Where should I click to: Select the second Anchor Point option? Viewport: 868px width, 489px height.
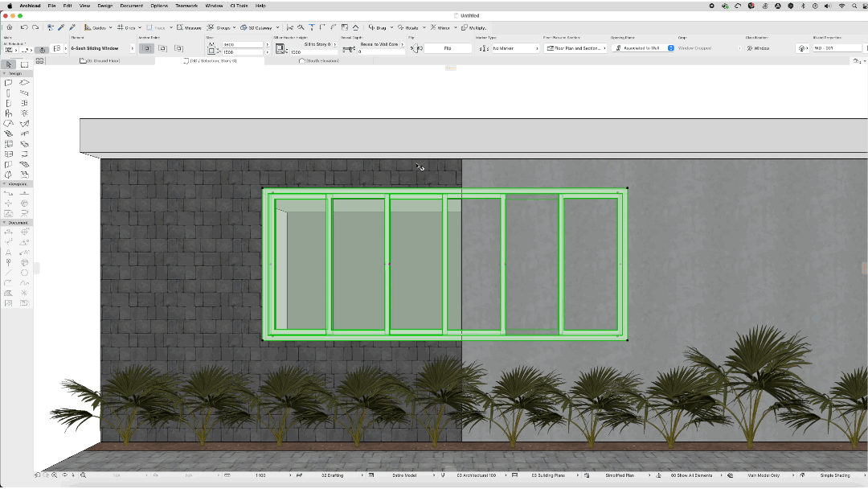click(x=162, y=49)
